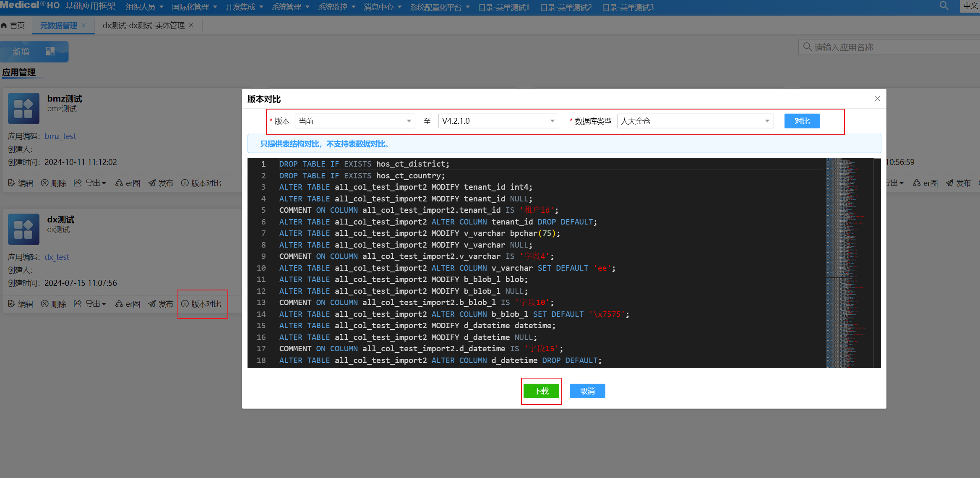Image resolution: width=980 pixels, height=478 pixels.
Task: Click 编辑 for dx测试 app
Action: tap(21, 304)
